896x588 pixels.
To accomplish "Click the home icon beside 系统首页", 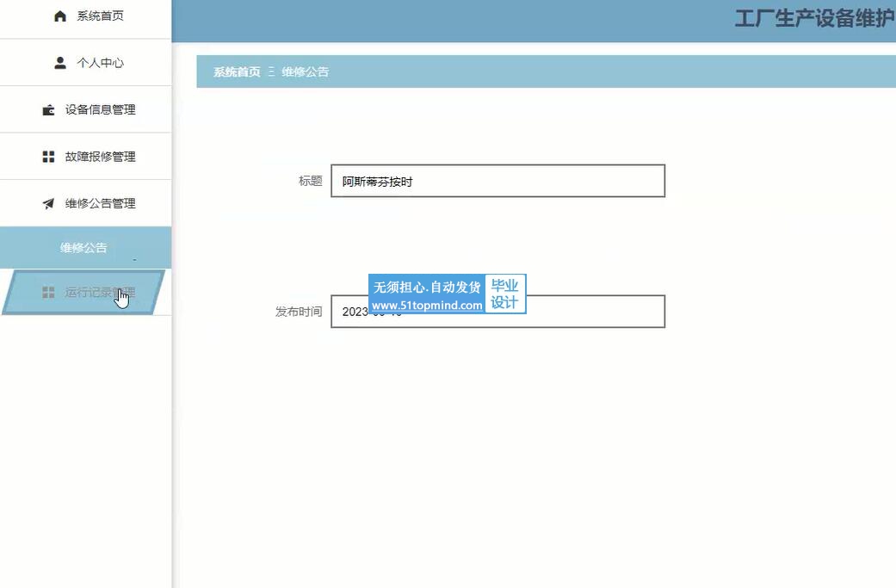I will (x=60, y=16).
